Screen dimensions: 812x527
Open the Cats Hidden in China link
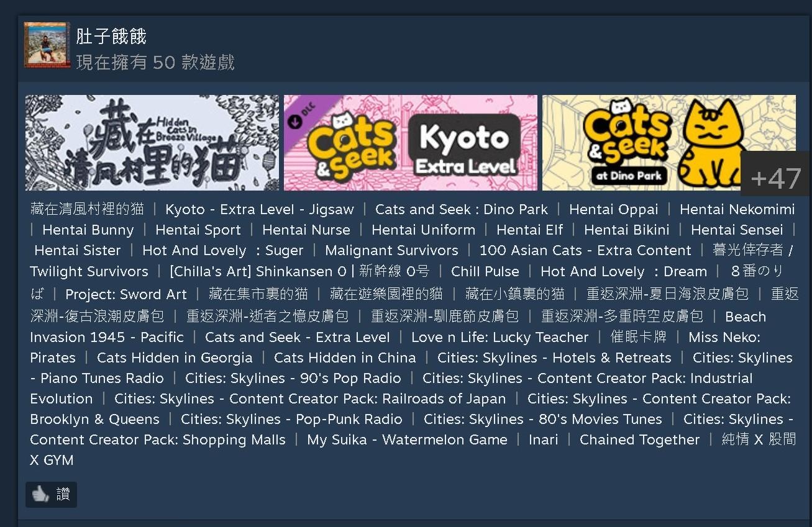coord(345,358)
